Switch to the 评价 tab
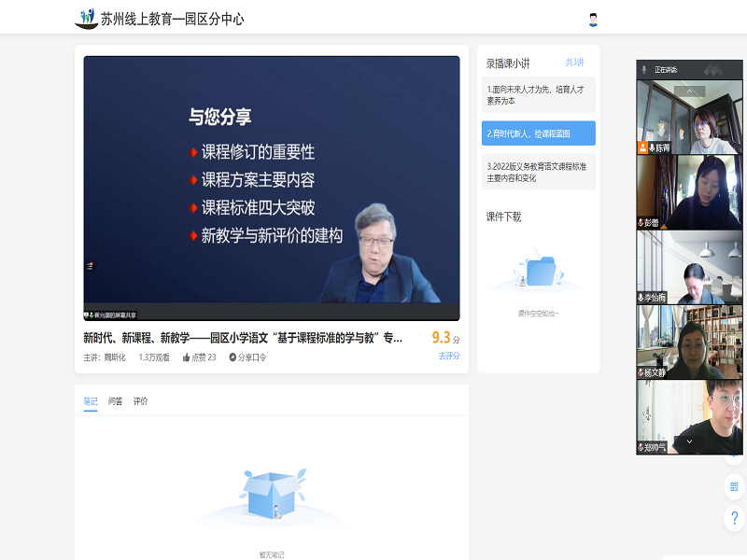This screenshot has width=747, height=560. click(140, 401)
